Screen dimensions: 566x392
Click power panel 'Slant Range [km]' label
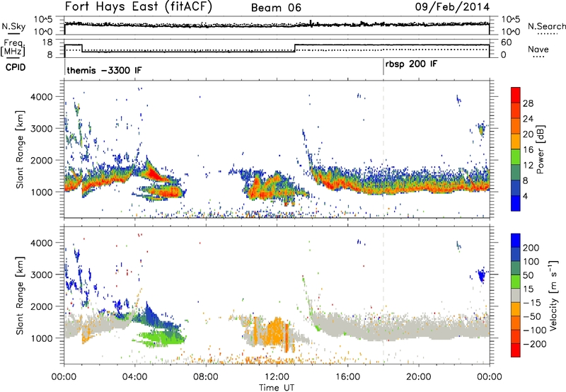click(20, 149)
